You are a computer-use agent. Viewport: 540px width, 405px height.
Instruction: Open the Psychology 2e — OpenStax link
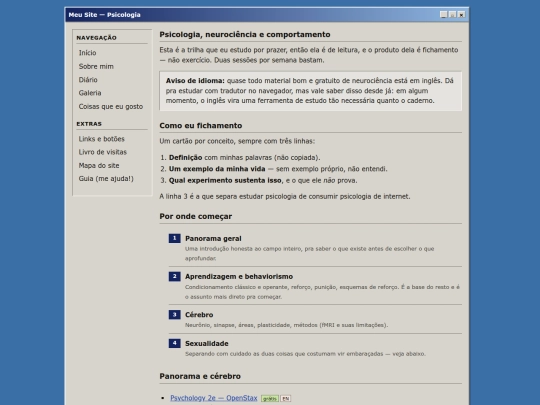click(x=214, y=398)
